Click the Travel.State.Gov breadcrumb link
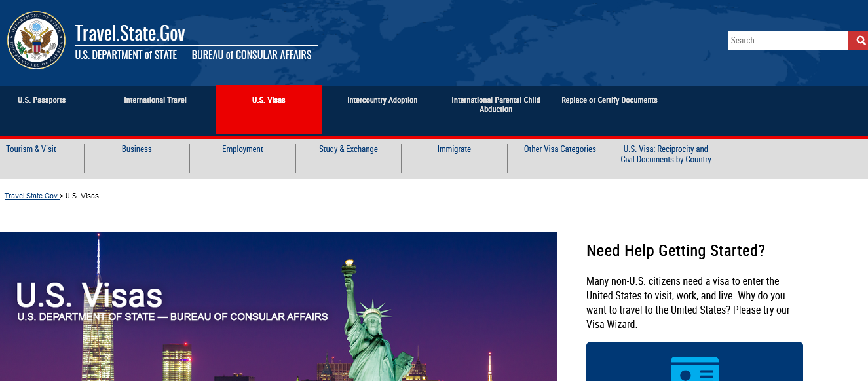 click(31, 196)
